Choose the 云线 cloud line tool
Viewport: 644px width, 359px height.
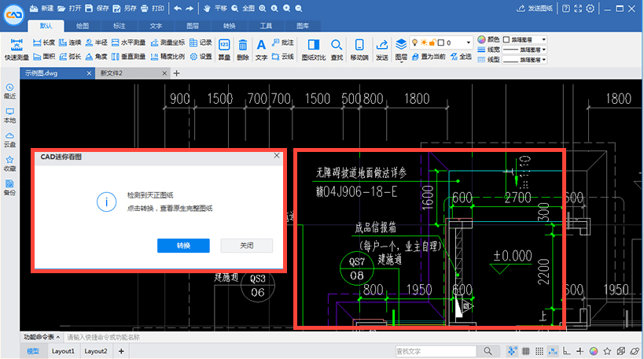(x=283, y=57)
